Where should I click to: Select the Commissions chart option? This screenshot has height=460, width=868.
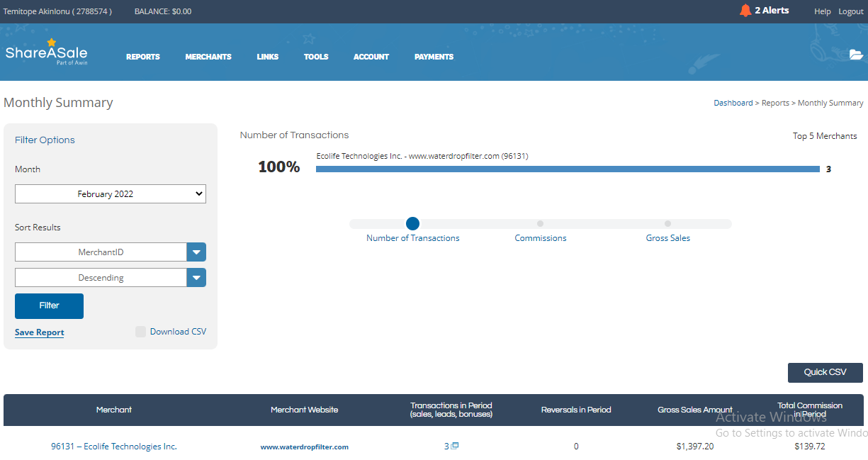[540, 224]
